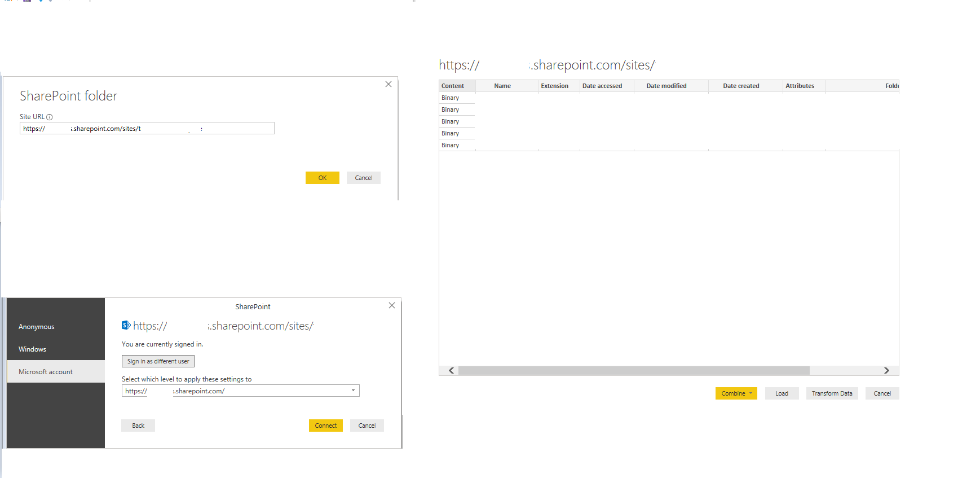Click the Date created column header
Image resolution: width=980 pixels, height=478 pixels.
(x=745, y=86)
